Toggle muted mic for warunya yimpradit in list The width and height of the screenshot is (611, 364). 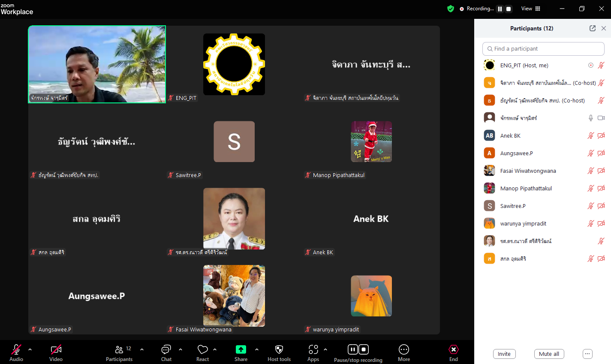pos(591,223)
